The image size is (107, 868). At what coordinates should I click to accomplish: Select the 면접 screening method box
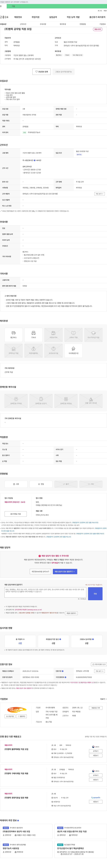(41, 484)
